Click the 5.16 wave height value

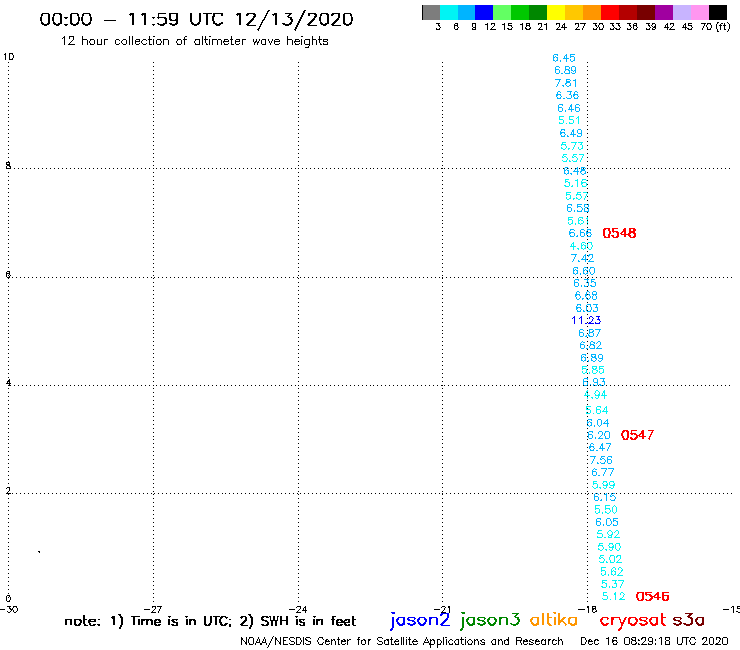coord(576,183)
